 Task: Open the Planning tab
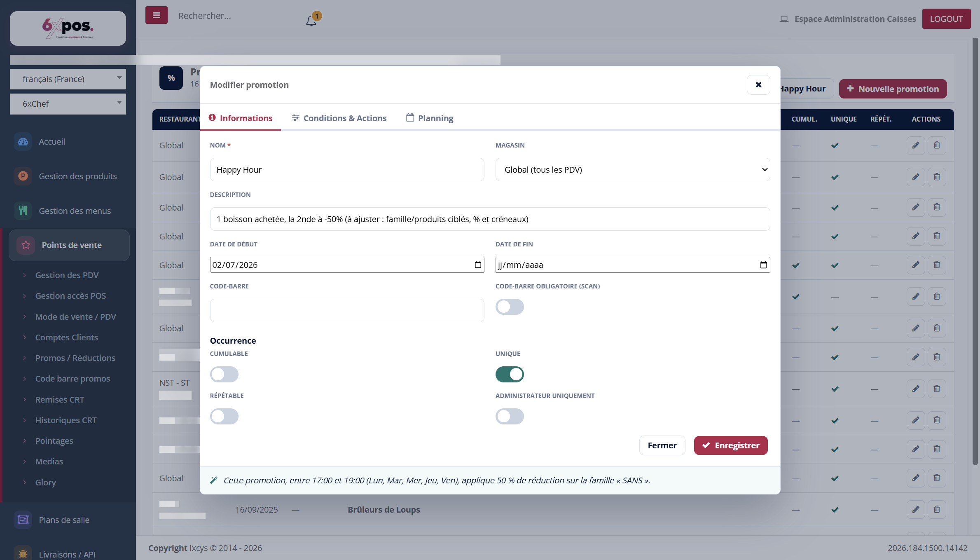(x=430, y=118)
